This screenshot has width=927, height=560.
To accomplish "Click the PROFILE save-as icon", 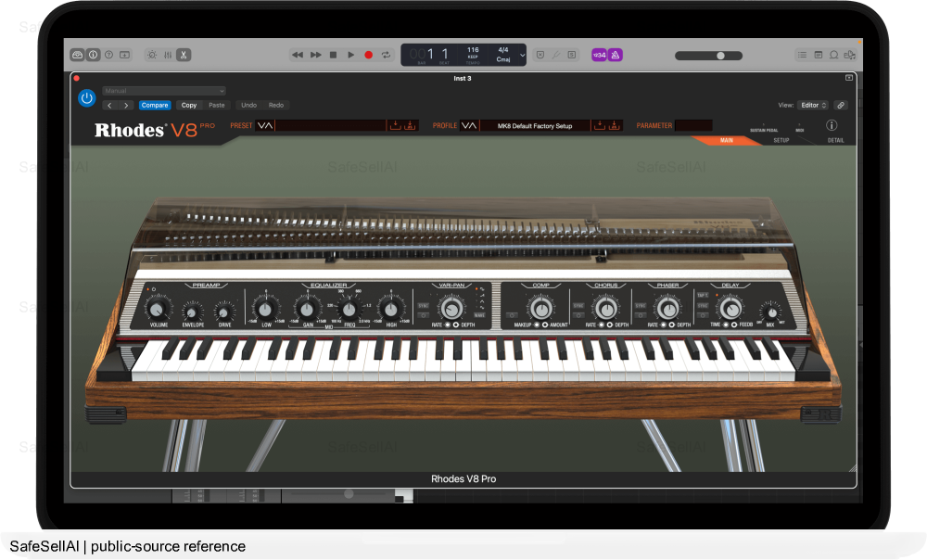I will tap(614, 125).
